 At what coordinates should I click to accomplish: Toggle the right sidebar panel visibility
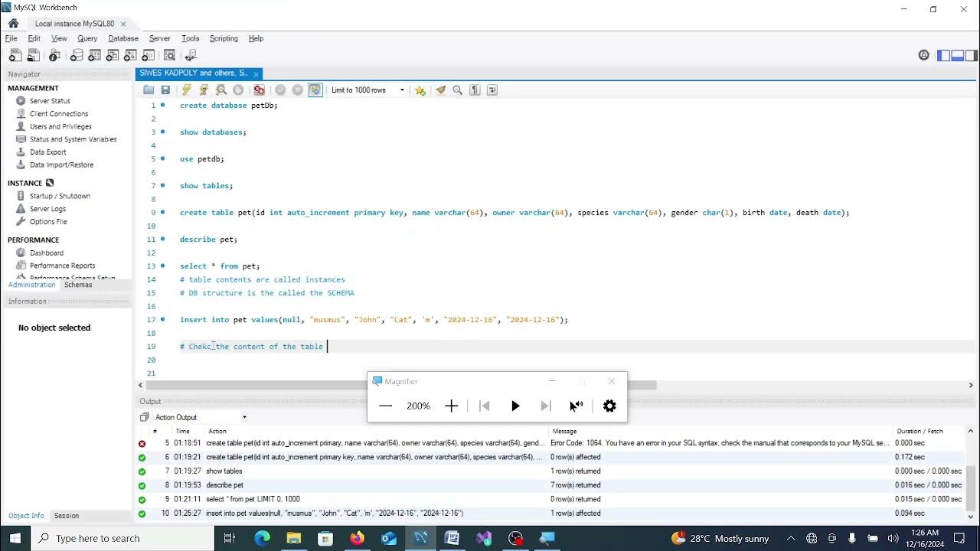(972, 55)
